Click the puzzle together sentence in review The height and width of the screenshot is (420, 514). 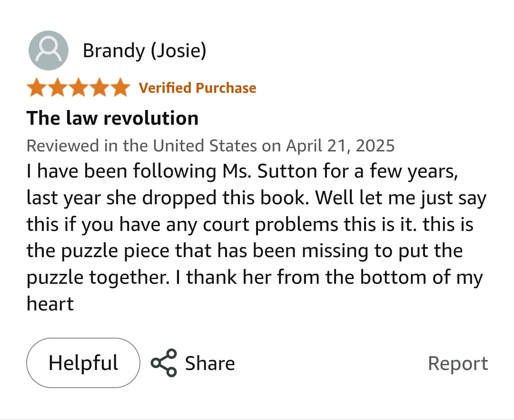[x=98, y=277]
